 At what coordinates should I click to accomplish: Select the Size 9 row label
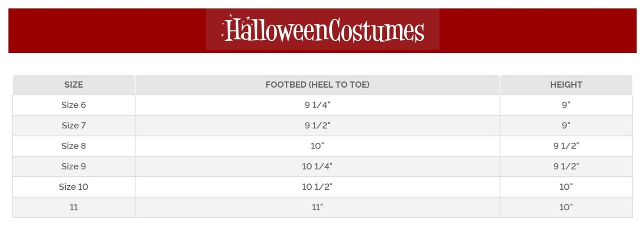click(74, 166)
